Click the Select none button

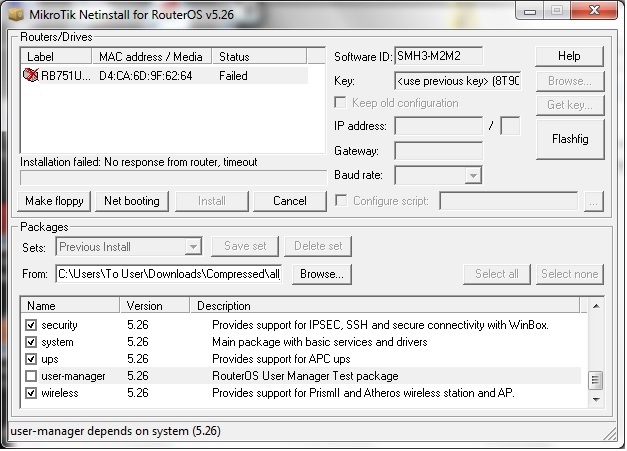pyautogui.click(x=570, y=274)
